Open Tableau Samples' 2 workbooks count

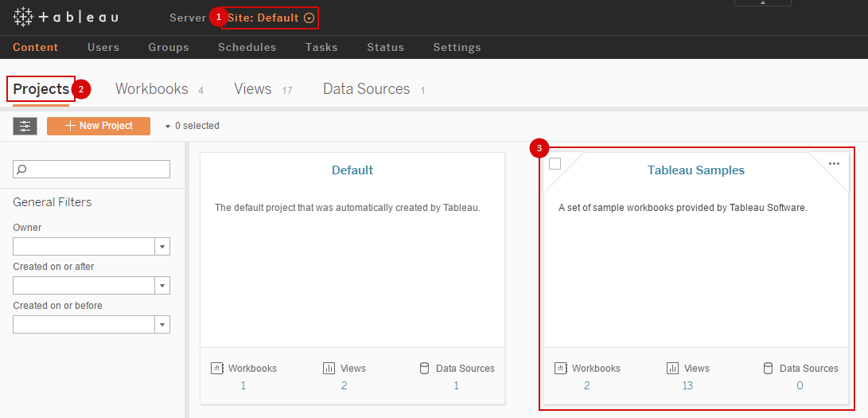[587, 386]
